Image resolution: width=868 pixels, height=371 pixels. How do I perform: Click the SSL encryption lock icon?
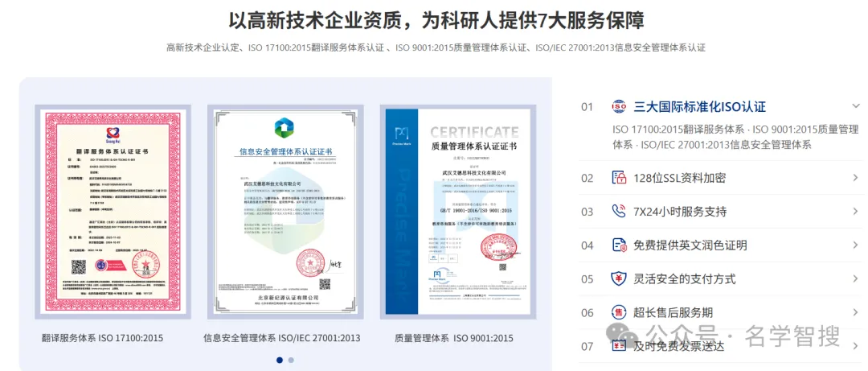(x=619, y=178)
